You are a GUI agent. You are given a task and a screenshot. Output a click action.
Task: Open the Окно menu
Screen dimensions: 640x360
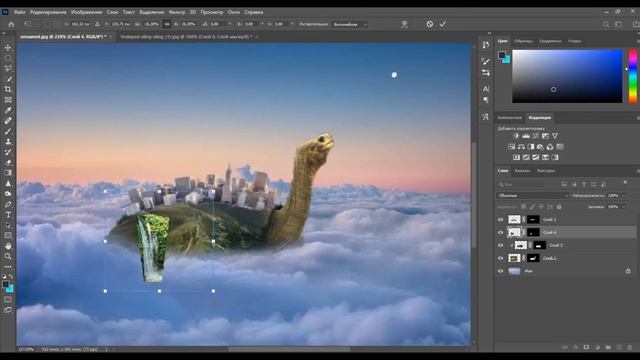233,12
